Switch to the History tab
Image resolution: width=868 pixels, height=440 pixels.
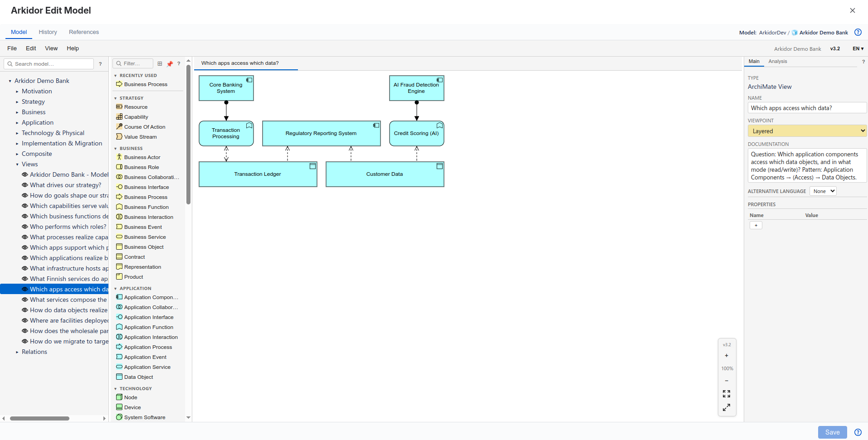48,32
